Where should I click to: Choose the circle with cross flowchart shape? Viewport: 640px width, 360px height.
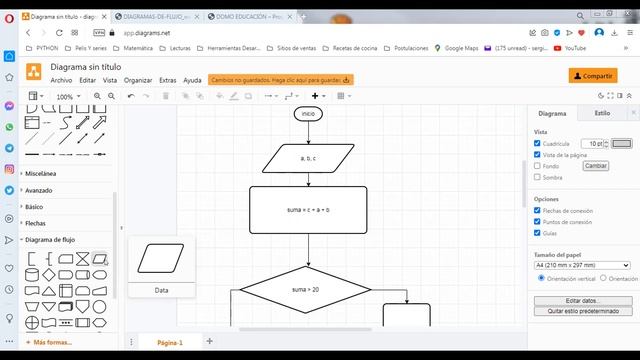(x=32, y=322)
